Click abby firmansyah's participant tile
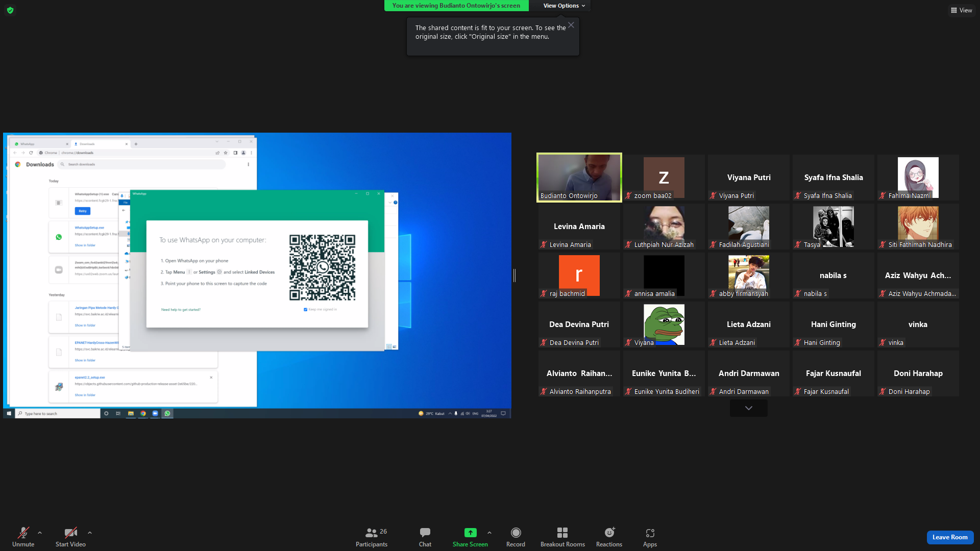The image size is (980, 551). [x=749, y=275]
